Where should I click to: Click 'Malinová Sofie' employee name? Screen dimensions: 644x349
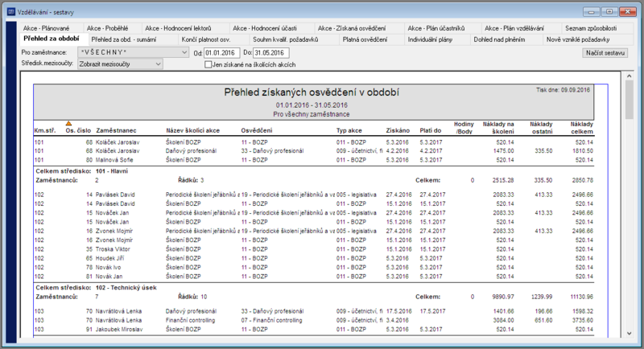(x=114, y=160)
